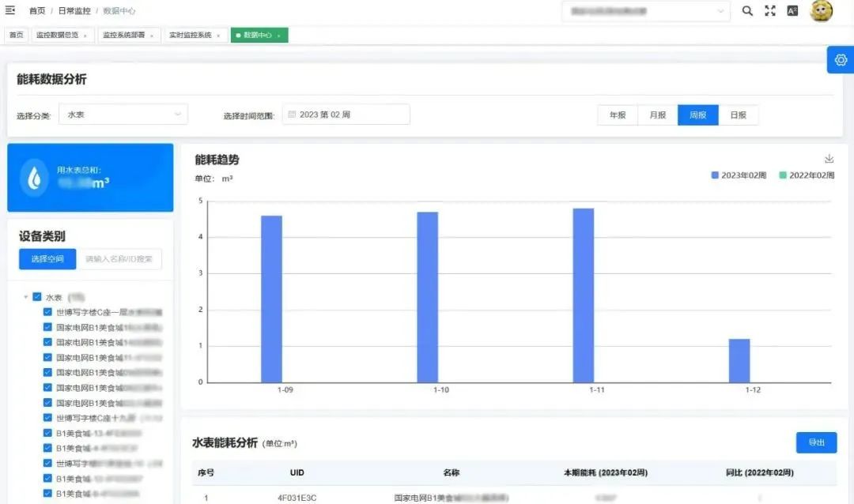Screen dimensions: 854x504
Task: Open the language switch icon
Action: [792, 10]
